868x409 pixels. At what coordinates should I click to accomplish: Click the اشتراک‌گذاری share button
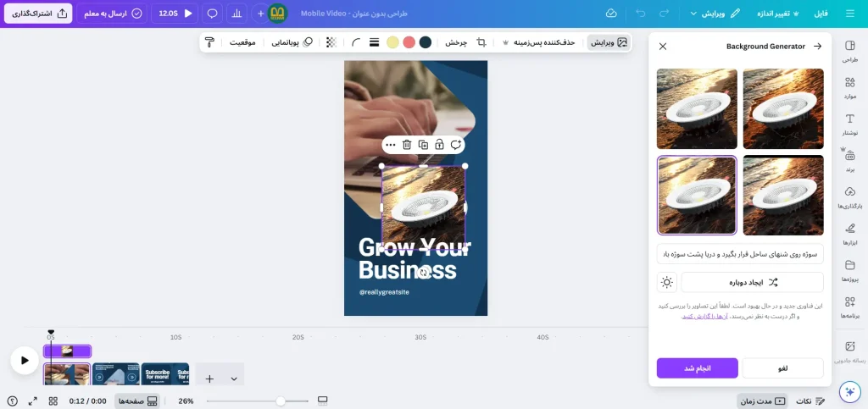38,14
